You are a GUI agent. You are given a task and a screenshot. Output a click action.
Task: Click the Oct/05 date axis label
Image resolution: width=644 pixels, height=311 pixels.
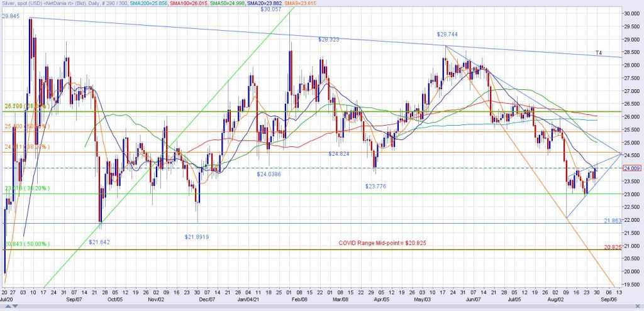pyautogui.click(x=114, y=300)
